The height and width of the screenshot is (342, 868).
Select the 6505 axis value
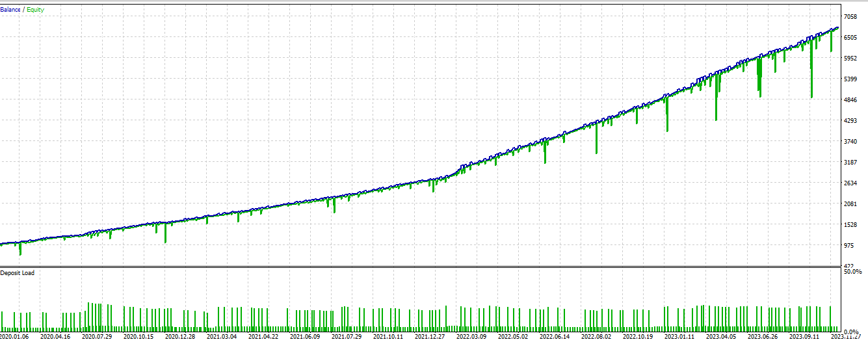tap(850, 37)
